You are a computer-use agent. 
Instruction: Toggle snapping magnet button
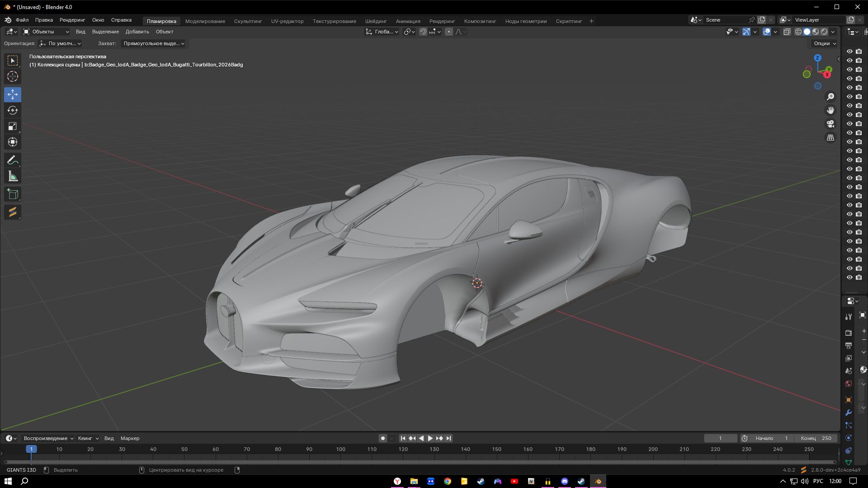[x=423, y=32]
